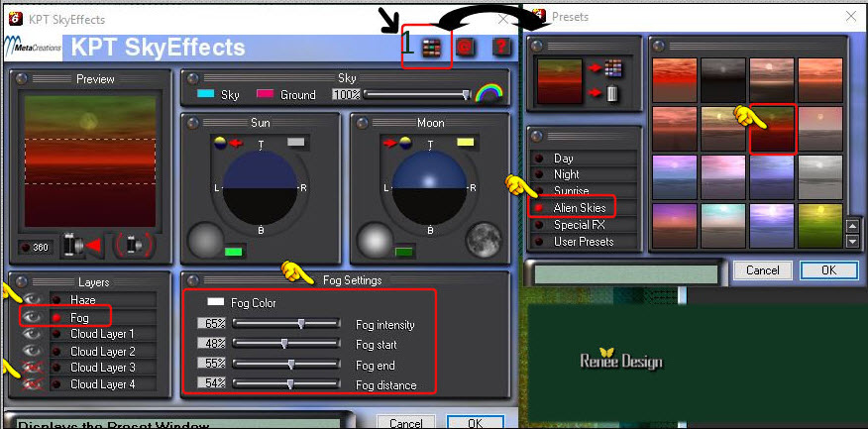Click the Sun glow sphere icon
Screen dimensions: 868x429
coord(205,240)
